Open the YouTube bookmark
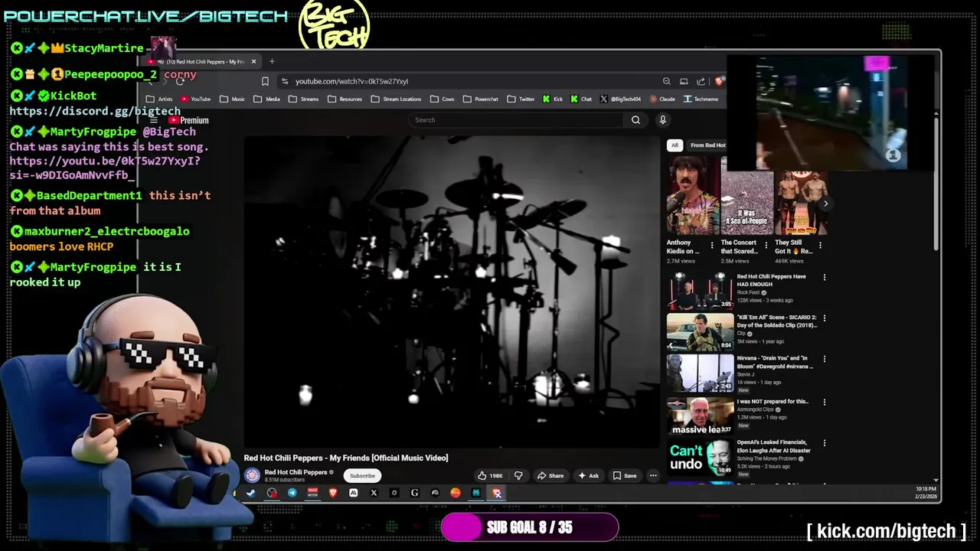The width and height of the screenshot is (980, 551). pos(195,99)
